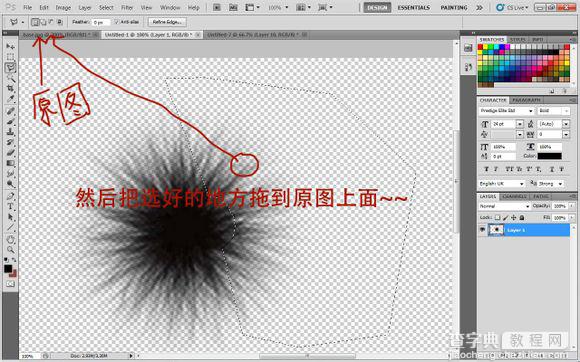Viewport: 580px width, 362px height.
Task: Enable lock transparent pixels for layer
Action: (498, 217)
